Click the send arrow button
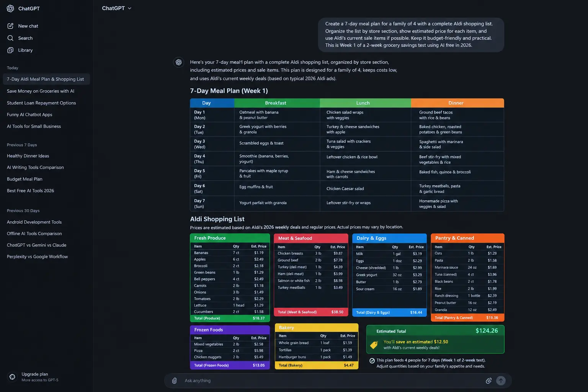The height and width of the screenshot is (392, 588). point(501,381)
